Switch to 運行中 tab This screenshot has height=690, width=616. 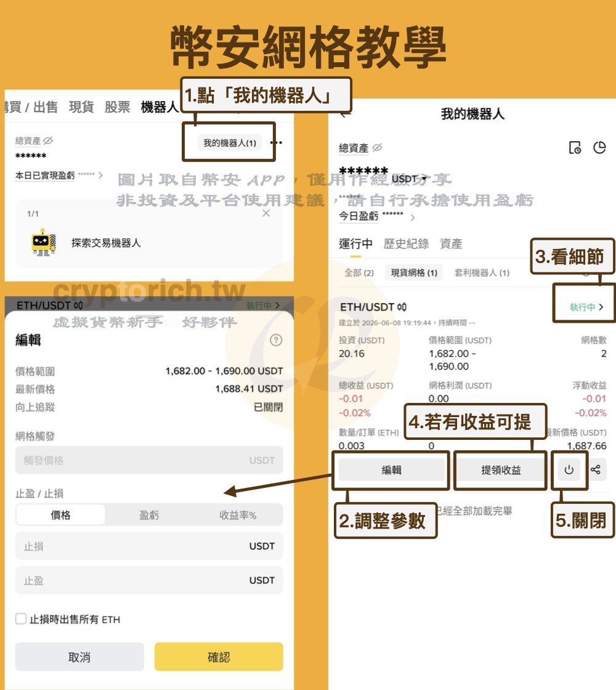[355, 244]
